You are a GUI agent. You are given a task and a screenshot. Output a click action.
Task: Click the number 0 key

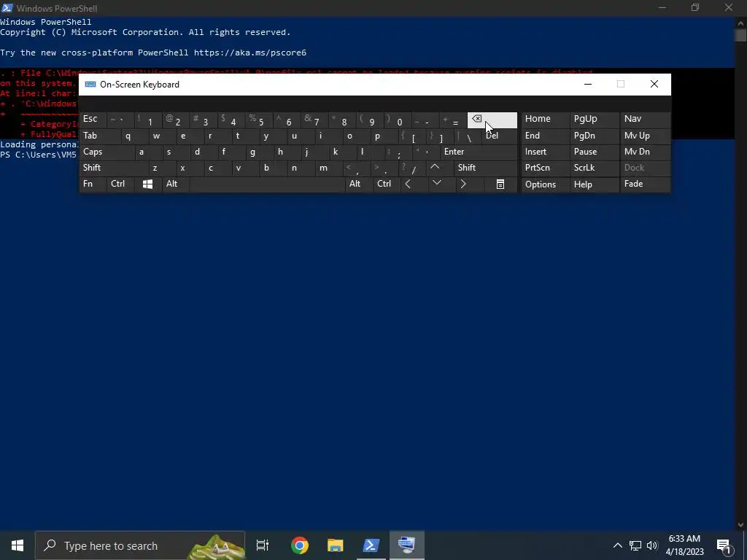(x=396, y=120)
